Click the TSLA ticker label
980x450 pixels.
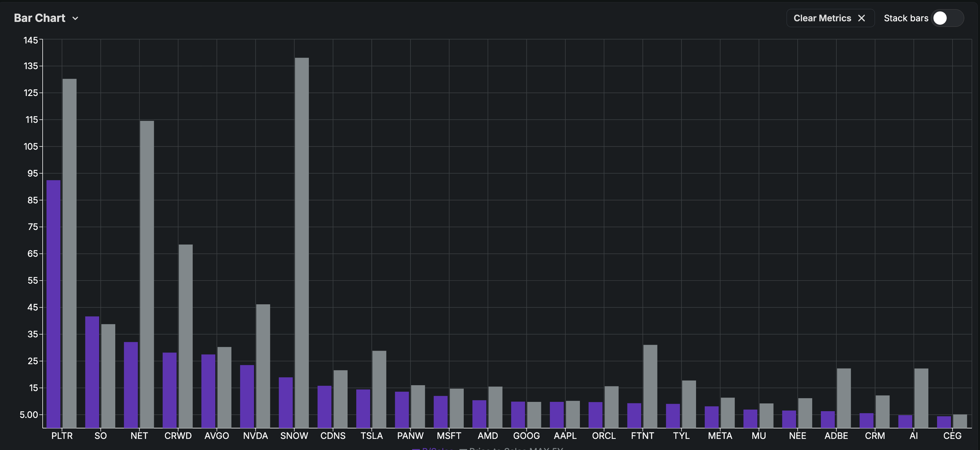pos(372,436)
